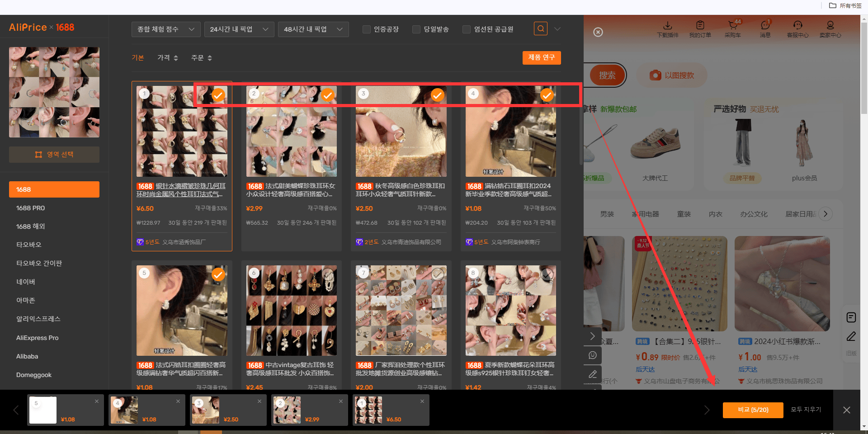Open the 종합 체험 점수 dropdown
The width and height of the screenshot is (868, 434).
[166, 29]
